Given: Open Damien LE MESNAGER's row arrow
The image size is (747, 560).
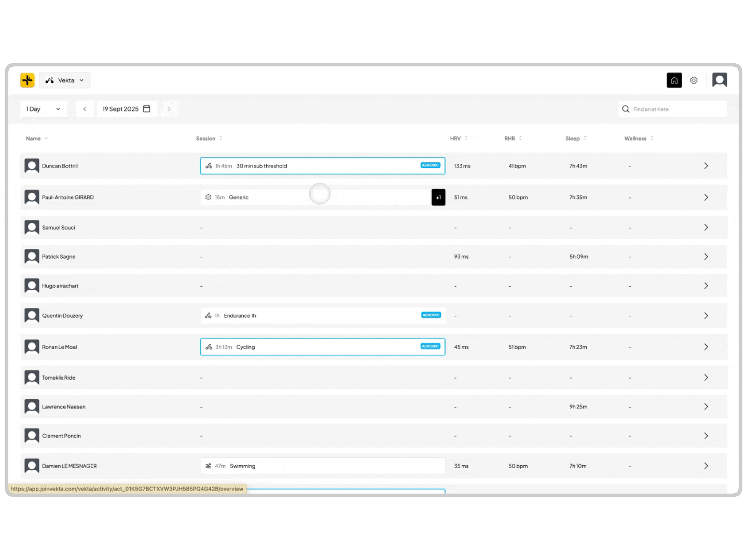Looking at the screenshot, I should (706, 466).
